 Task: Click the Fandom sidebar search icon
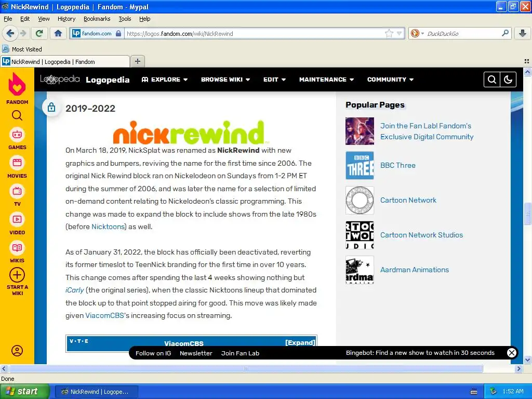coord(17,116)
